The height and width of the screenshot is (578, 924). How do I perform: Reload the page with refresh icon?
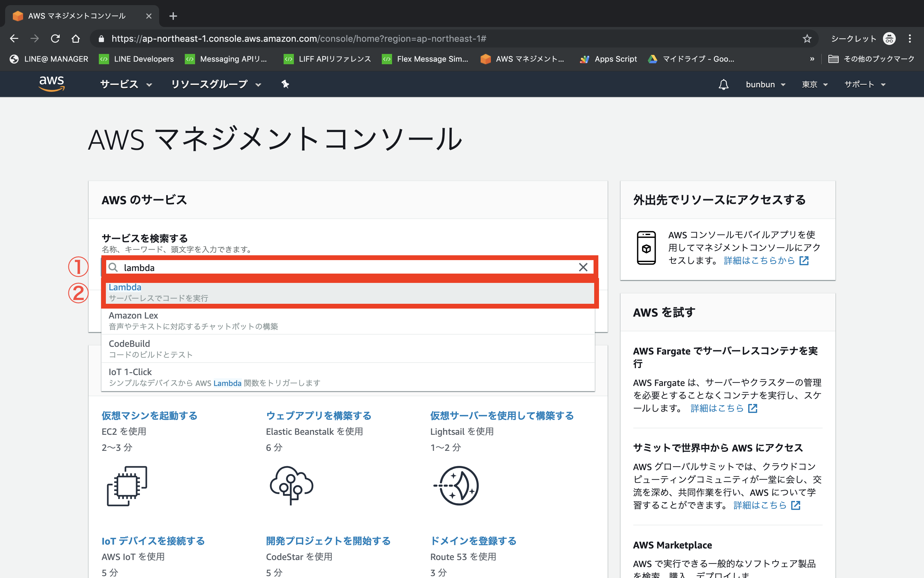click(56, 39)
